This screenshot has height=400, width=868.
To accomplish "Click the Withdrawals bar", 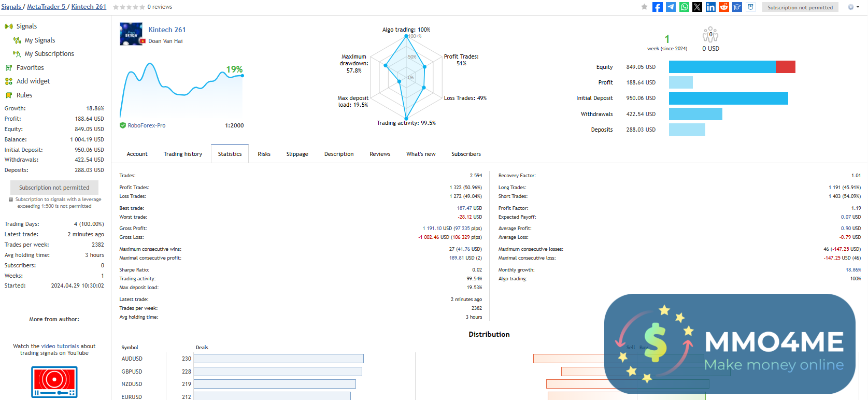I will [x=695, y=114].
